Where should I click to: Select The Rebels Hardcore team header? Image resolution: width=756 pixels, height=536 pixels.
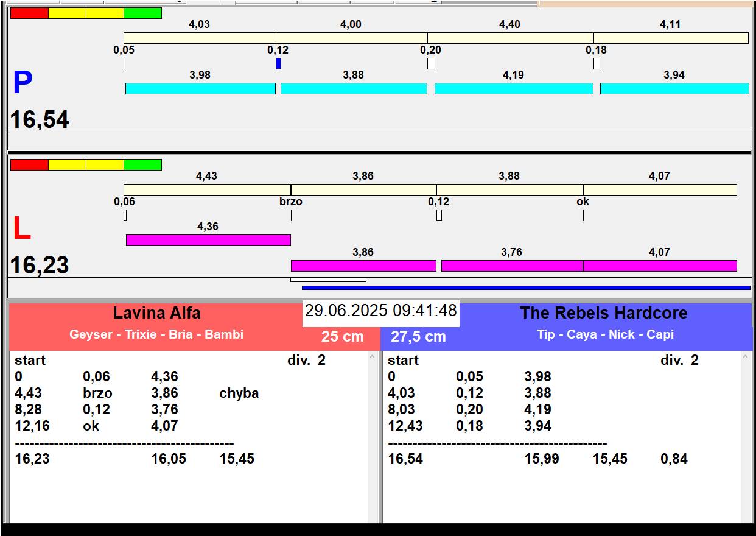point(603,313)
